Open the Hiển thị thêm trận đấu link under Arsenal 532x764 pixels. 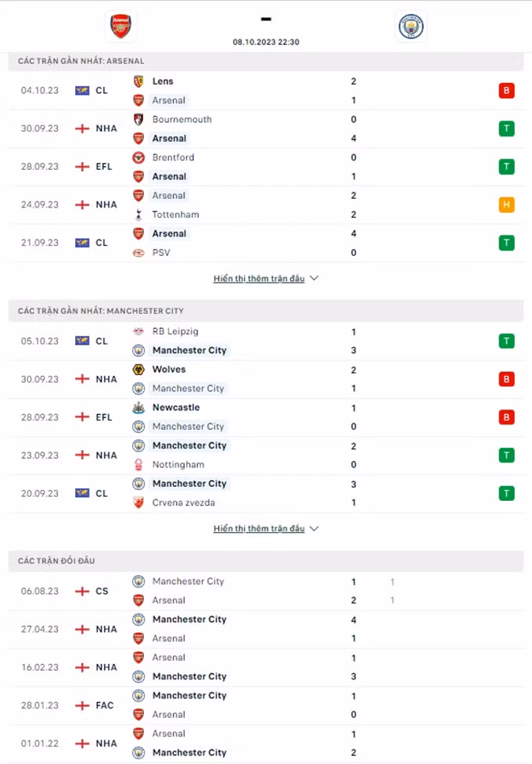pyautogui.click(x=259, y=278)
